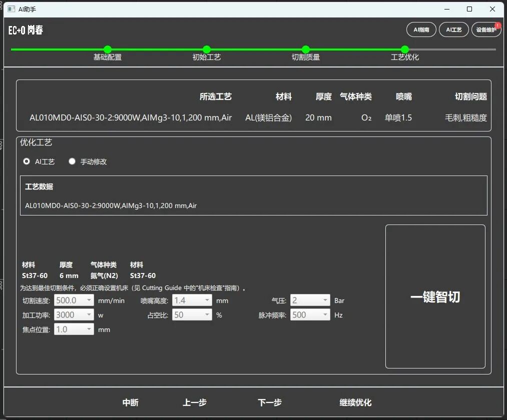Click the 切割质量 green progress dot
This screenshot has width=507, height=420.
pos(305,49)
